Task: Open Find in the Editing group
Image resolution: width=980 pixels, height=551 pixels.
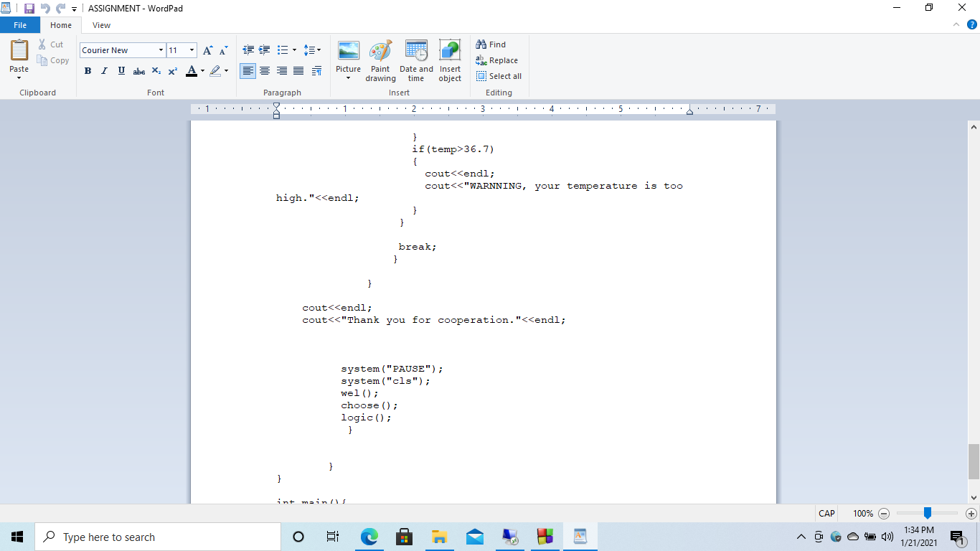Action: pyautogui.click(x=491, y=44)
